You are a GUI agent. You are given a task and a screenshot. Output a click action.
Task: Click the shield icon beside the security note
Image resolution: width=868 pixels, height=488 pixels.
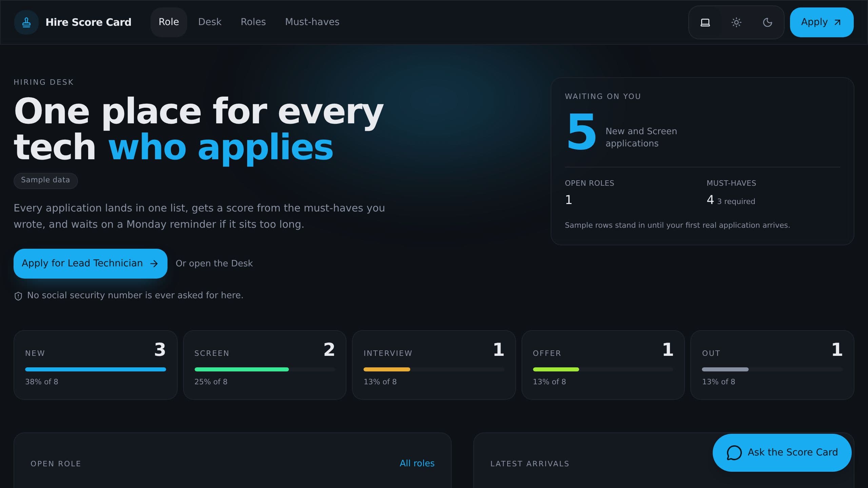pyautogui.click(x=18, y=296)
